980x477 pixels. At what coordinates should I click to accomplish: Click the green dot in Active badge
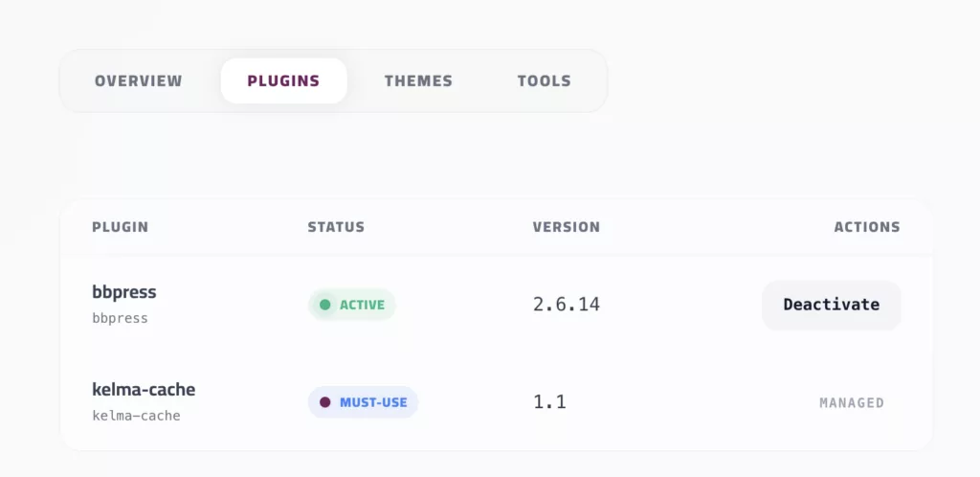click(x=325, y=305)
